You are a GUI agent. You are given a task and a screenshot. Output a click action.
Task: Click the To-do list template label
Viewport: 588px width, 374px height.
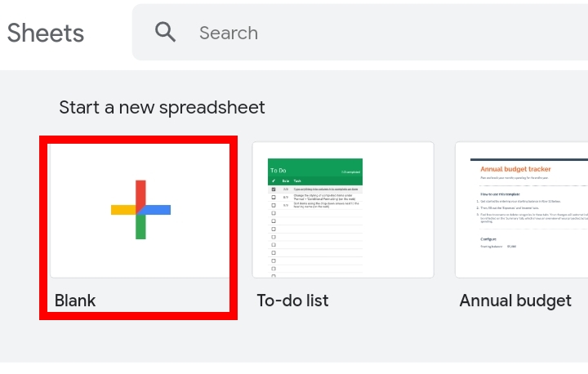tap(292, 301)
